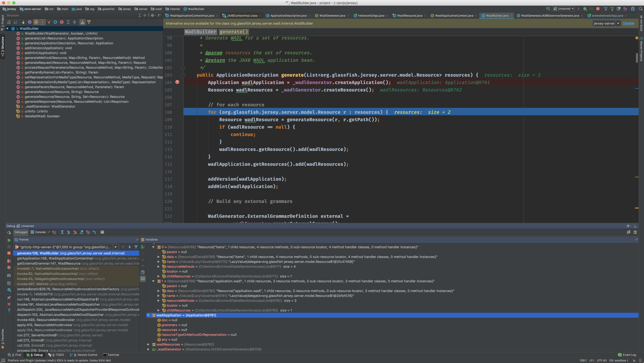Screen dimensions: 644x363
Task: Sort structure alphabetically with a-z icon
Action: pyautogui.click(x=15, y=22)
